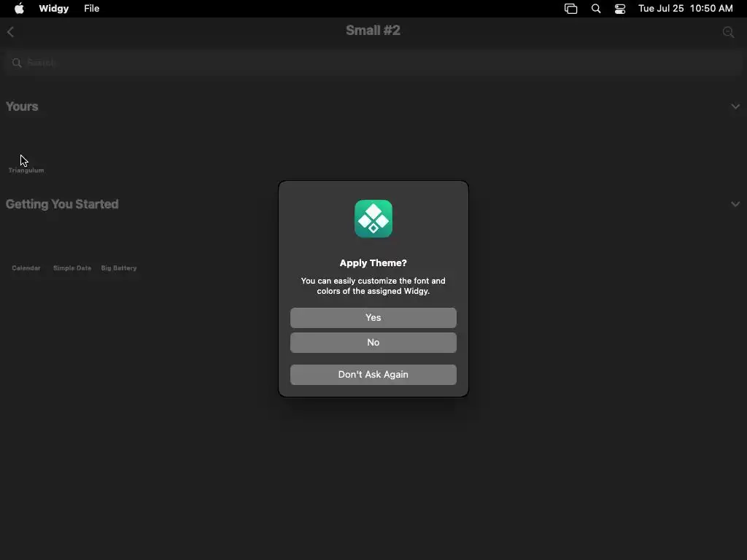Open Stage Manager windows icon in menu bar
The image size is (747, 560).
570,9
